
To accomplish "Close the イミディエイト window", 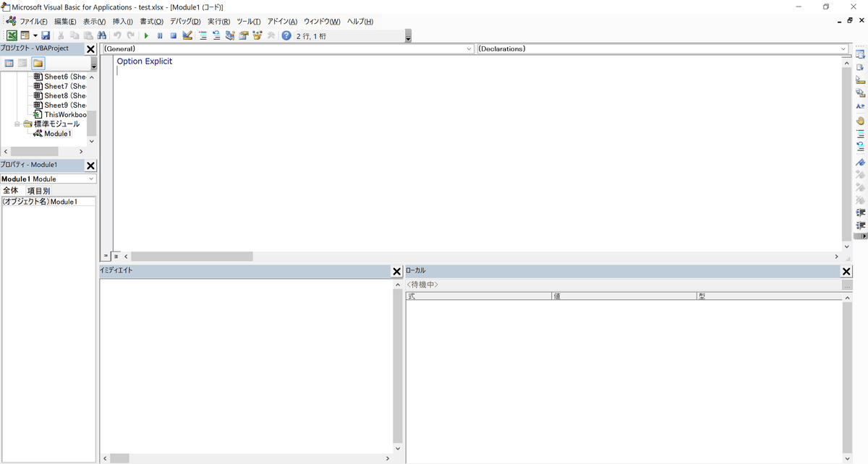I will (x=396, y=271).
